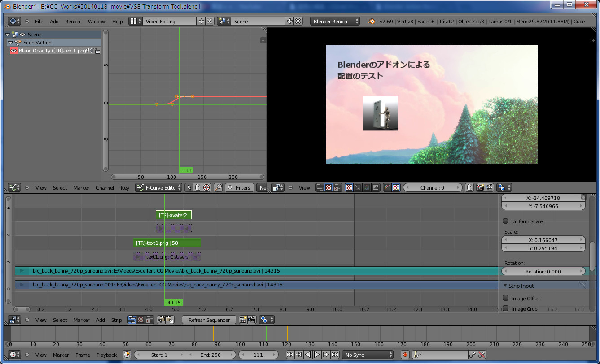600x364 pixels.
Task: Open the Info editor type selector
Action: tap(15, 21)
